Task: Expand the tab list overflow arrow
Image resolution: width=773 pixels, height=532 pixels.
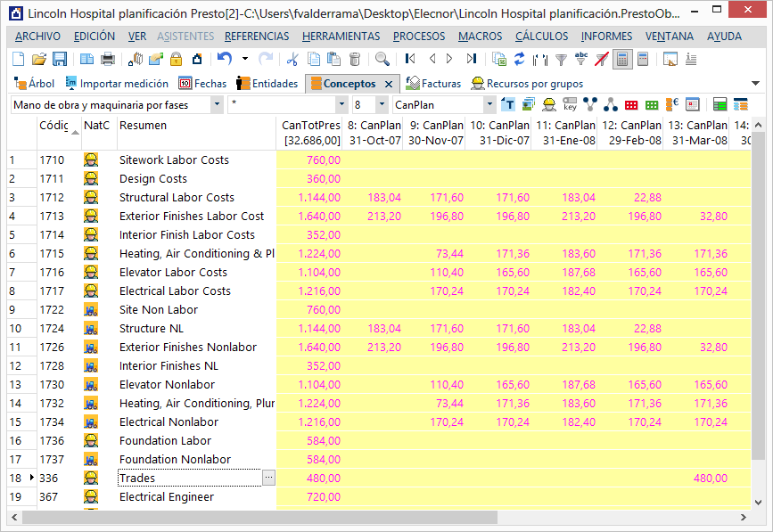Action: (x=755, y=83)
